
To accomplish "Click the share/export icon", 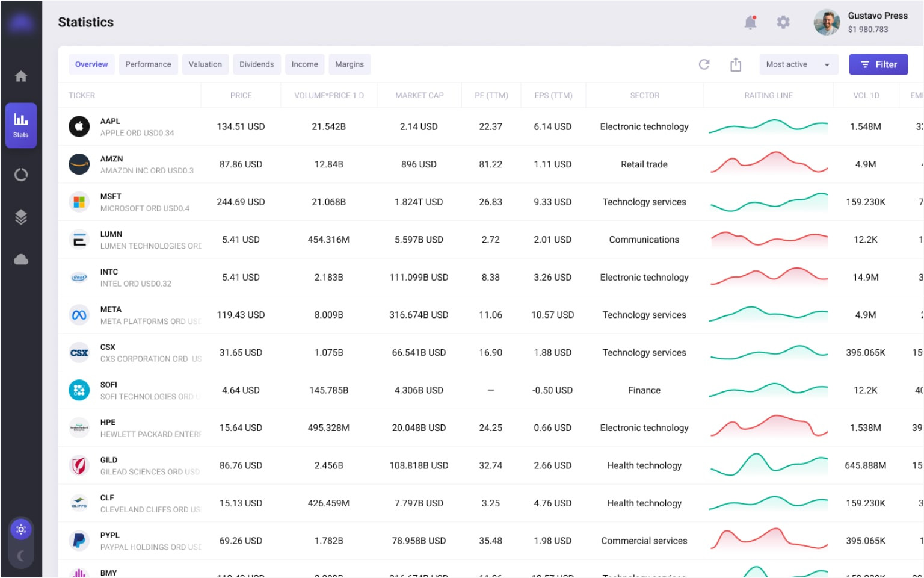I will [735, 64].
